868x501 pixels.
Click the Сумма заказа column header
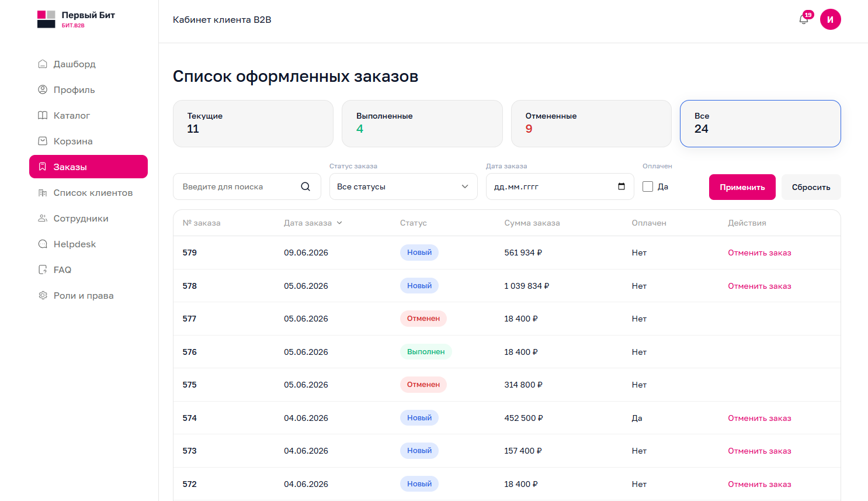[x=532, y=223]
